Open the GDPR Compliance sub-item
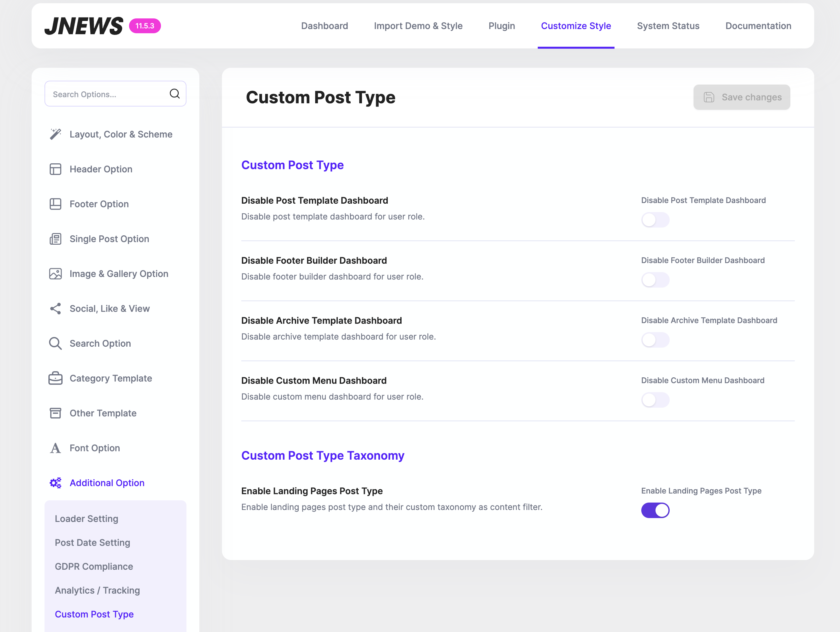This screenshot has height=632, width=840. (x=94, y=566)
